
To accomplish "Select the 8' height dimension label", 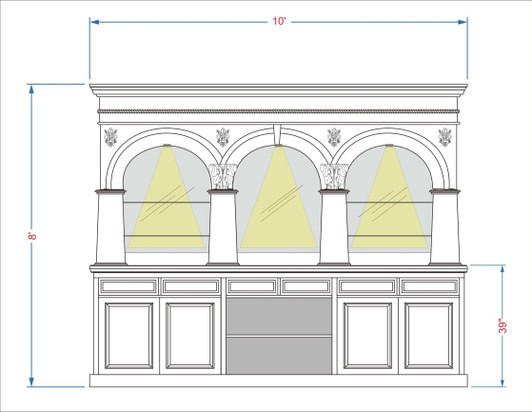I will click(x=32, y=236).
